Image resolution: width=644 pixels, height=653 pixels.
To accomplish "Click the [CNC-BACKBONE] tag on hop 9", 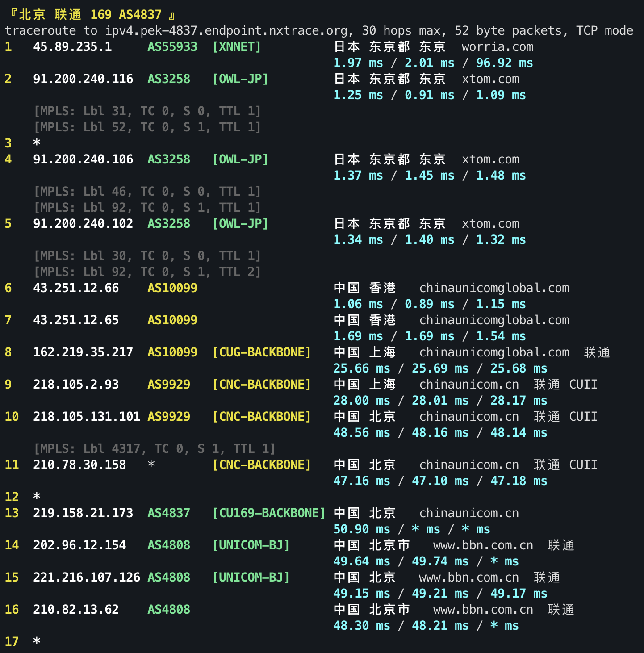I will click(262, 384).
